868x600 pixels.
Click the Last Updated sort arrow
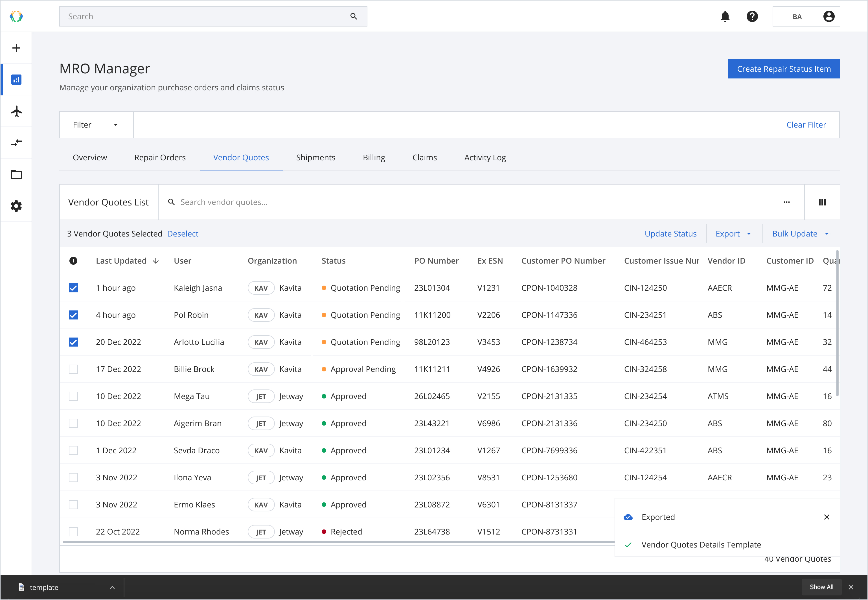coord(156,261)
